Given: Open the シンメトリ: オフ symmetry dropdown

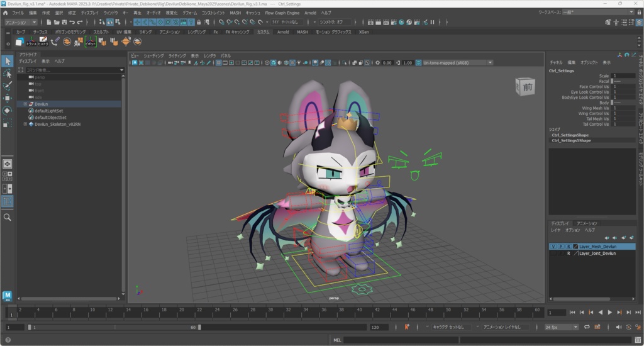Looking at the screenshot, I should (x=336, y=22).
